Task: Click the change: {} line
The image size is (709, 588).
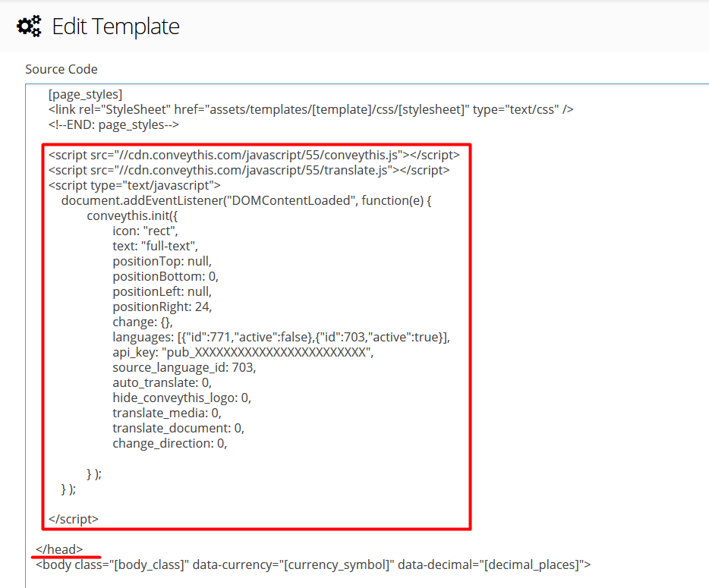Action: (143, 322)
